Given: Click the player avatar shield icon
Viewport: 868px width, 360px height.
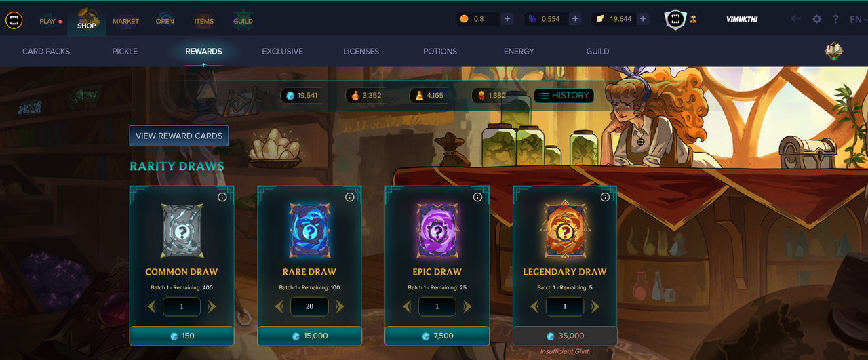Looking at the screenshot, I should (x=675, y=20).
